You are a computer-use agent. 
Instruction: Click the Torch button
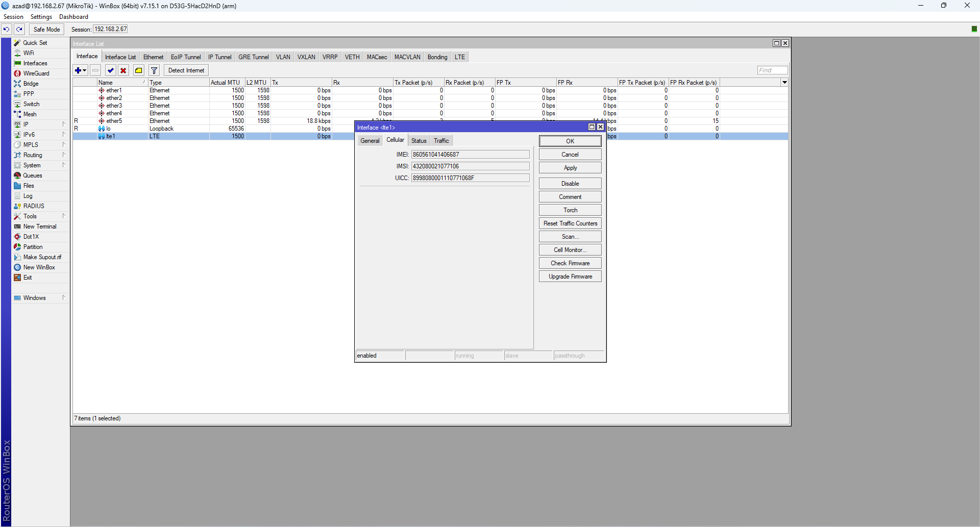(570, 210)
